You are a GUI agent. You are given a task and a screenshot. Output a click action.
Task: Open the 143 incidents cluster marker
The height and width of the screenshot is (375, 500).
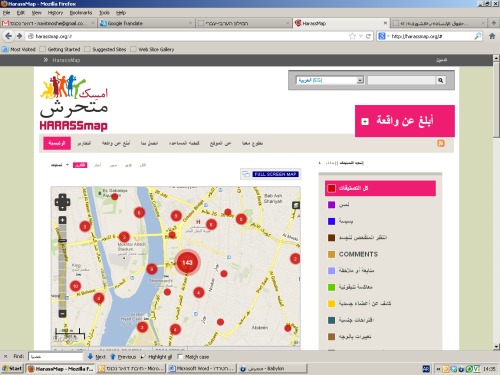point(187,262)
